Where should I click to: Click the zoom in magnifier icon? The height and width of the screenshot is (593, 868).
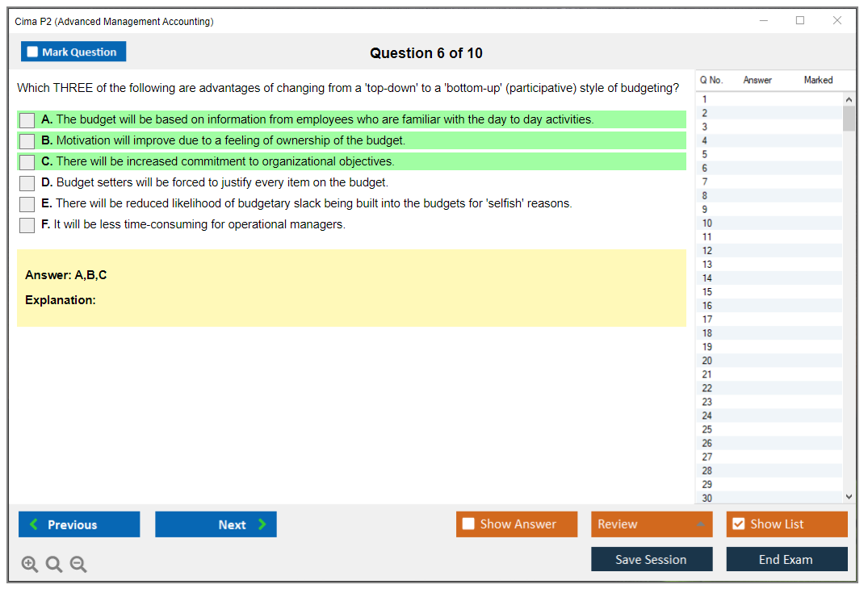tap(30, 565)
